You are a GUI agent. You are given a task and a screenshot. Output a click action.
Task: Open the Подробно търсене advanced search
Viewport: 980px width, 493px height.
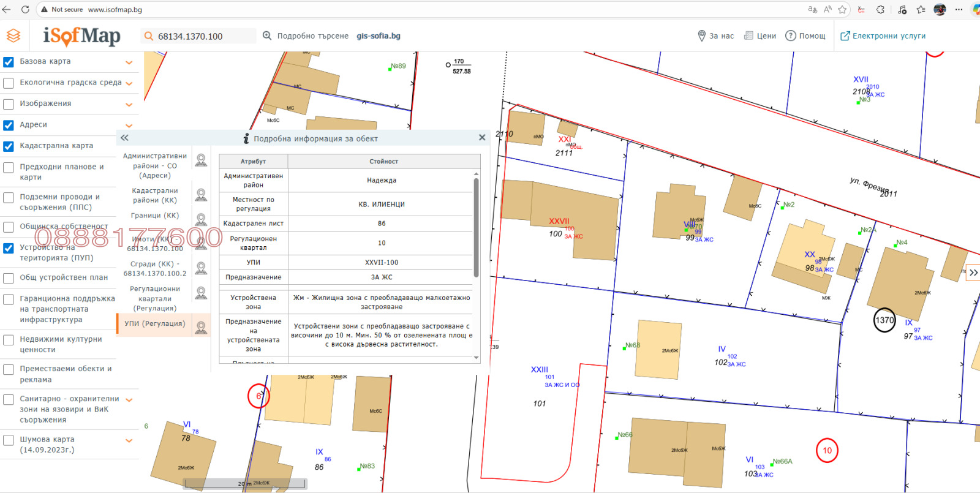(x=306, y=36)
